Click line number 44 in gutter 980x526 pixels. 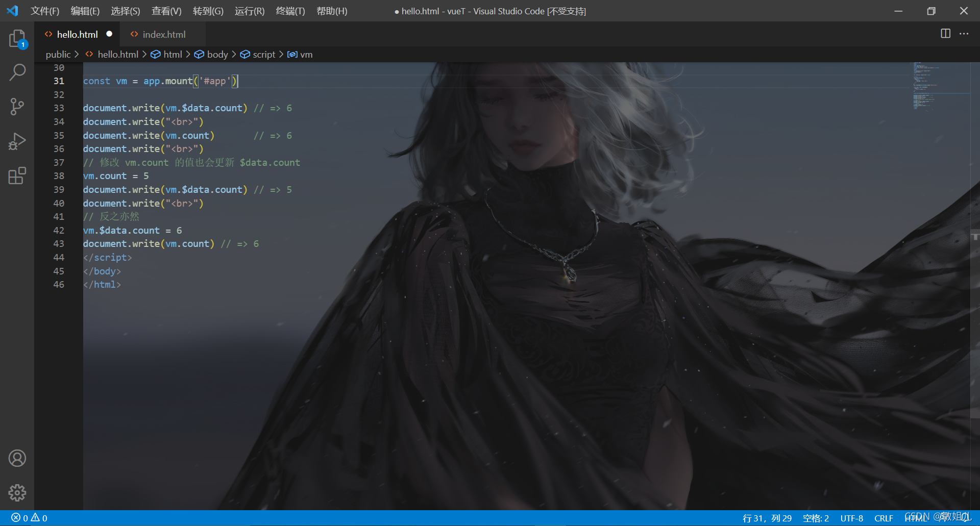(59, 257)
